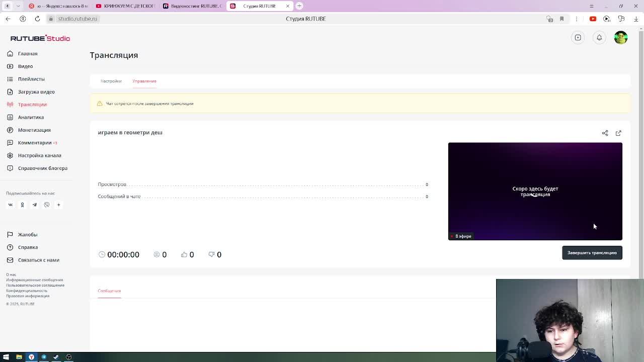Expand the tab list dropdown arrow
This screenshot has width=644, height=362.
[18, 6]
